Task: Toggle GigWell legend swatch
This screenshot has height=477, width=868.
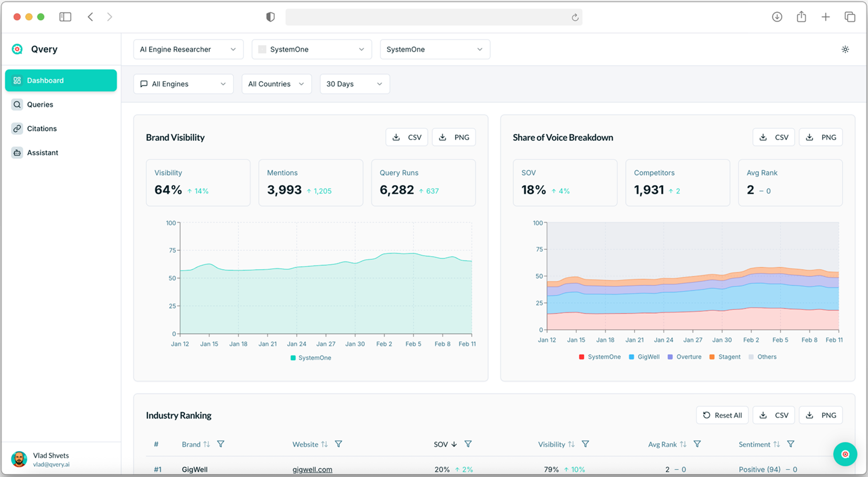Action: click(632, 357)
